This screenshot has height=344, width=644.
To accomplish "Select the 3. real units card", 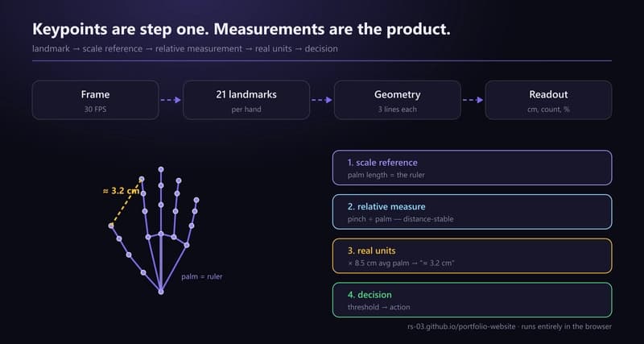I will tap(472, 255).
